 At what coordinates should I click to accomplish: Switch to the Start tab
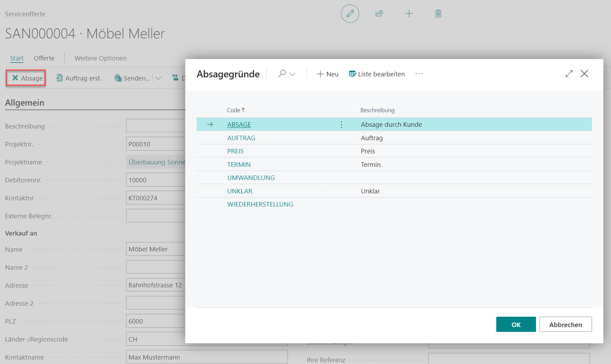click(x=17, y=58)
